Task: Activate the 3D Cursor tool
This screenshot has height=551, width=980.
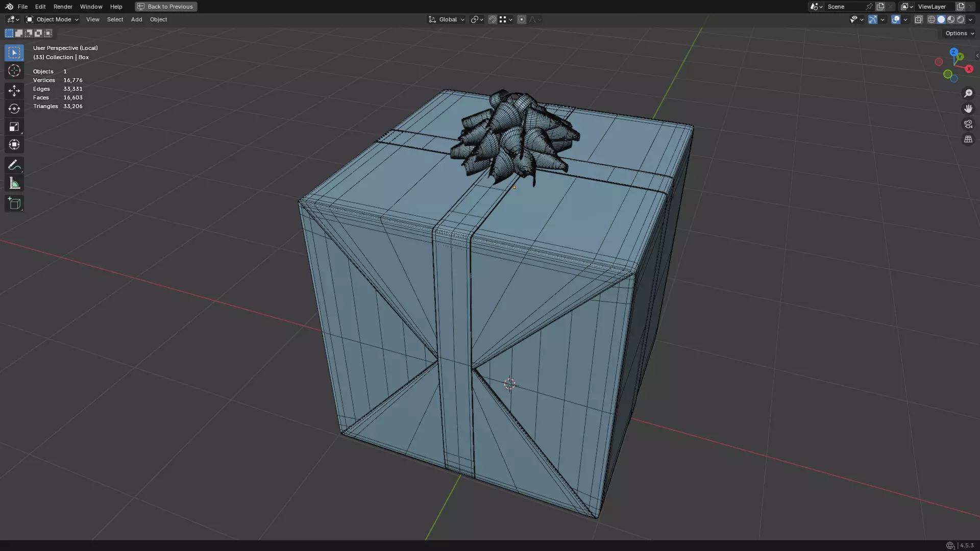Action: [14, 70]
